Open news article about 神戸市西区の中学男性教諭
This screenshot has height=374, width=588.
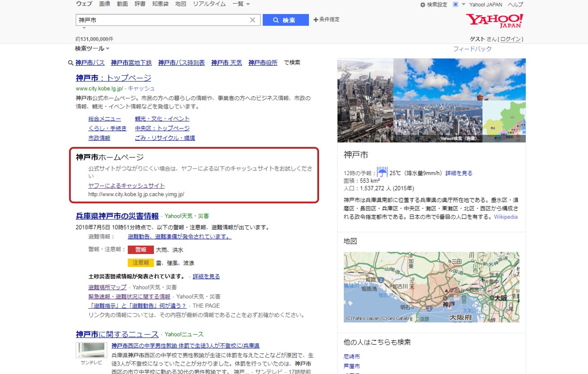(186, 346)
